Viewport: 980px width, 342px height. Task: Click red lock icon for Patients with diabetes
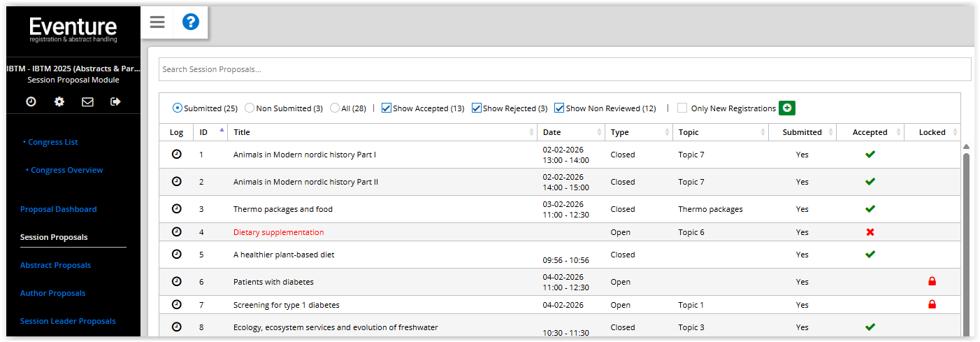932,282
